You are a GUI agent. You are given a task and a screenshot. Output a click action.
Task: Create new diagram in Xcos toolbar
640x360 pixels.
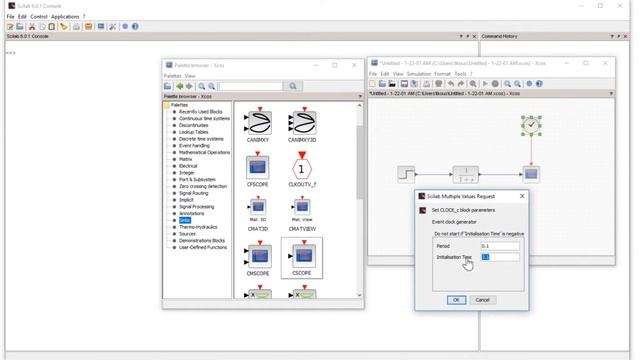(x=372, y=84)
